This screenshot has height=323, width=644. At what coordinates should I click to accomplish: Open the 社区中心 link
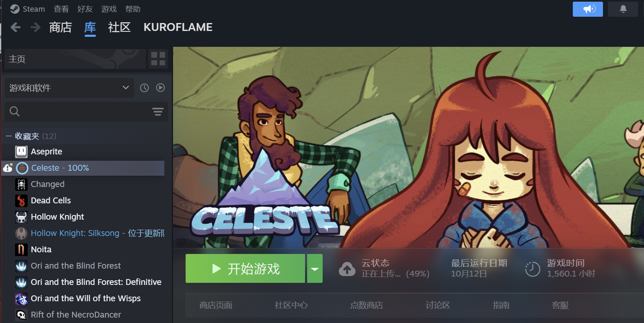click(291, 305)
